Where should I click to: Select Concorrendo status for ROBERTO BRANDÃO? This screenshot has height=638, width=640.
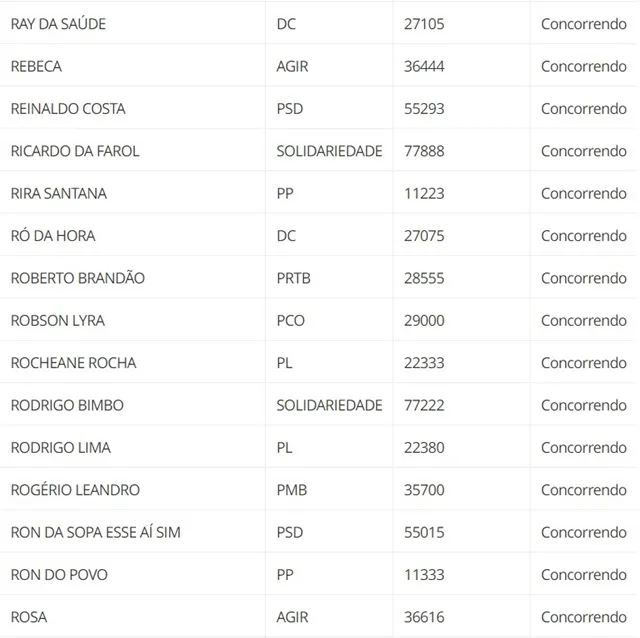click(584, 279)
